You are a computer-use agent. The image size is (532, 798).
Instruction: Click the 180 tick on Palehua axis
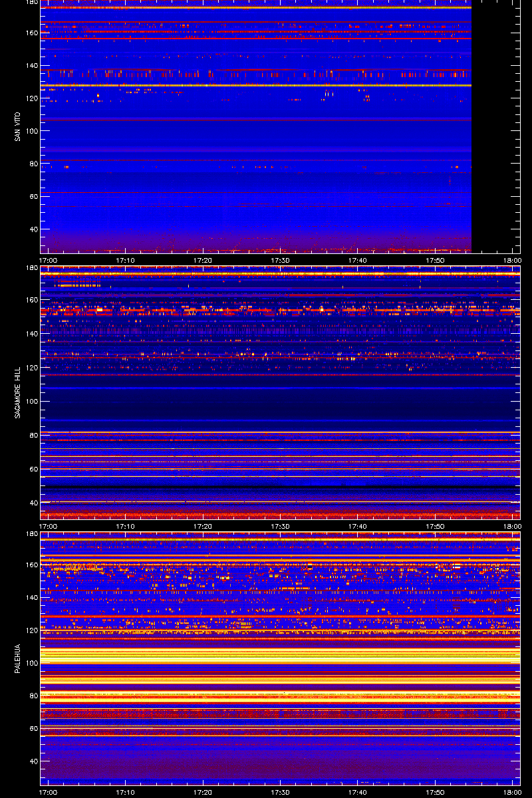[31, 535]
